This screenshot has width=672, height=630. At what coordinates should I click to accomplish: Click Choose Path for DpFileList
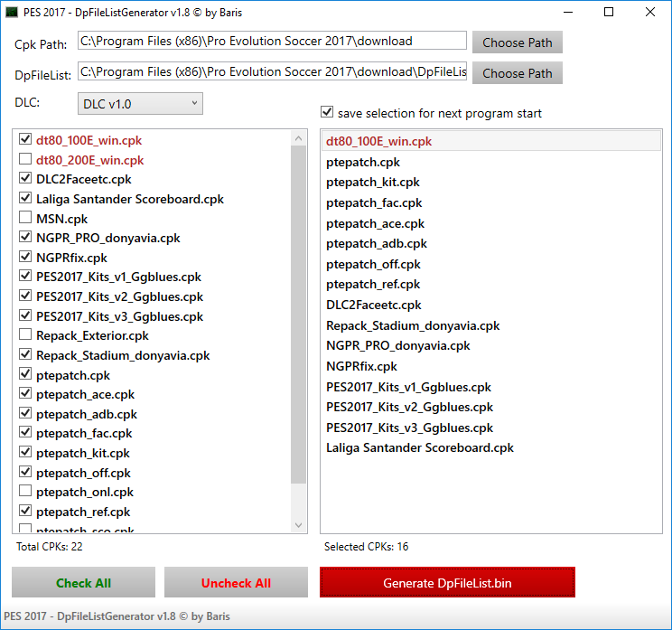point(518,73)
